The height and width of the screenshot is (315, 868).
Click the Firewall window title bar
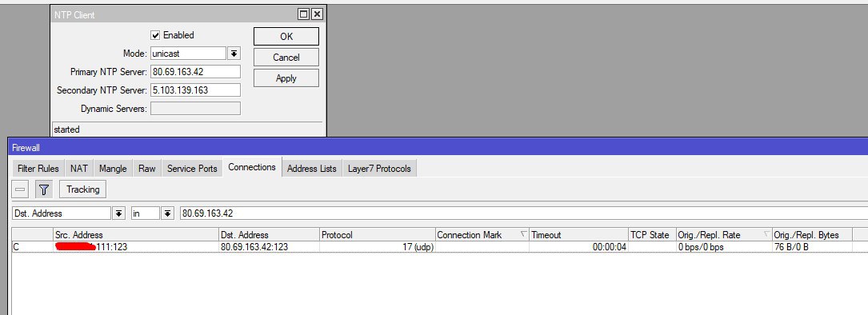438,148
